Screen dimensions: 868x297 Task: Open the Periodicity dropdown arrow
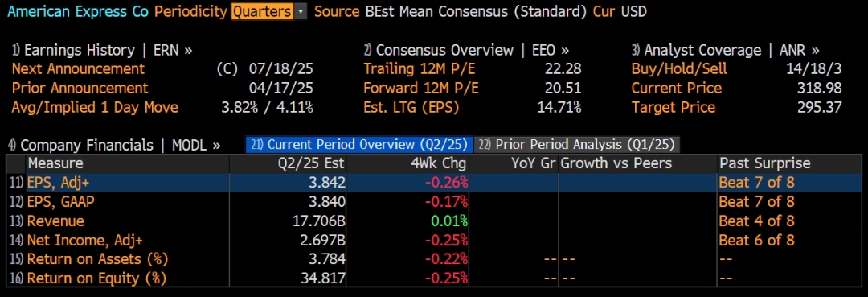(301, 11)
